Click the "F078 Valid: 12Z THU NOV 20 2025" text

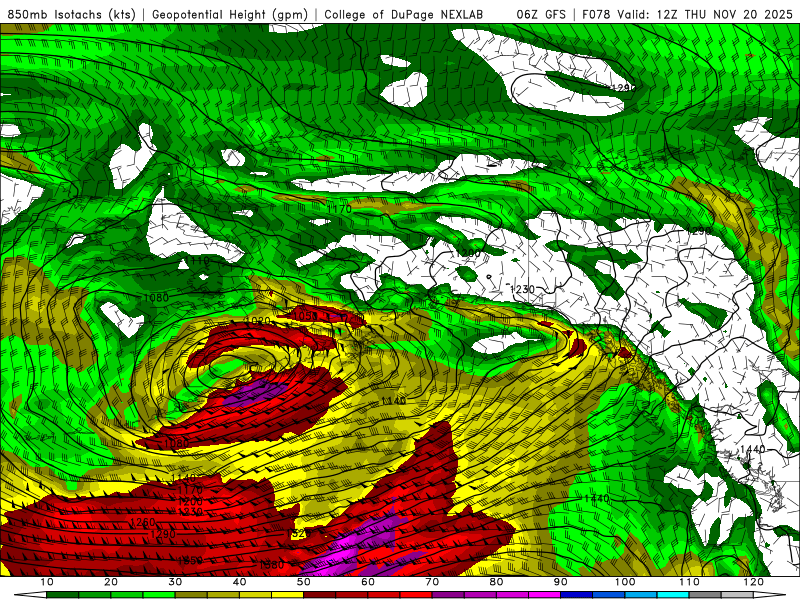(x=687, y=14)
